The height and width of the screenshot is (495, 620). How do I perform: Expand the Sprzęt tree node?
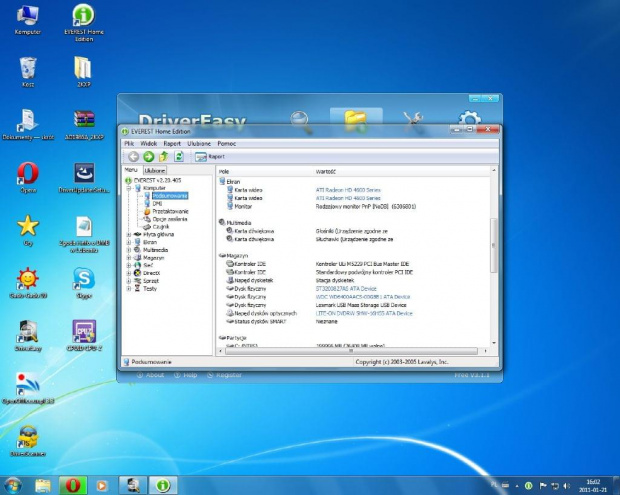(129, 281)
